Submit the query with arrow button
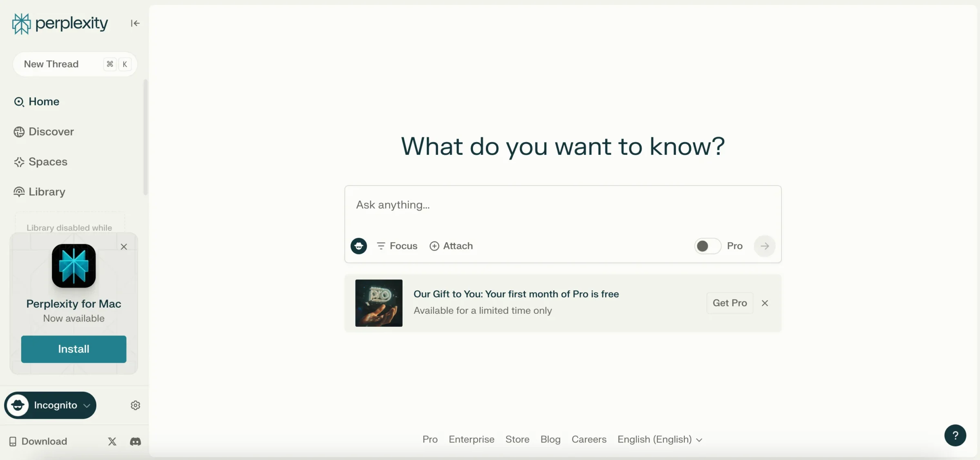The height and width of the screenshot is (460, 980). pos(764,246)
